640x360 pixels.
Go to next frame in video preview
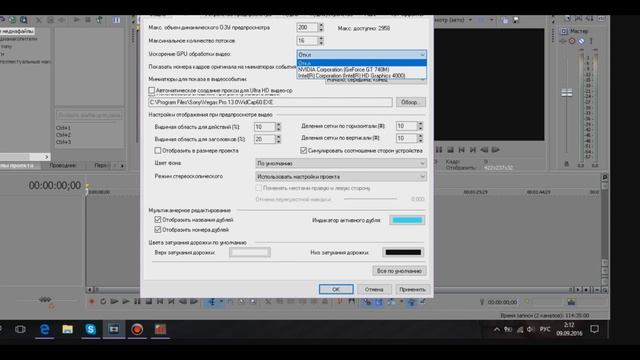click(x=496, y=150)
